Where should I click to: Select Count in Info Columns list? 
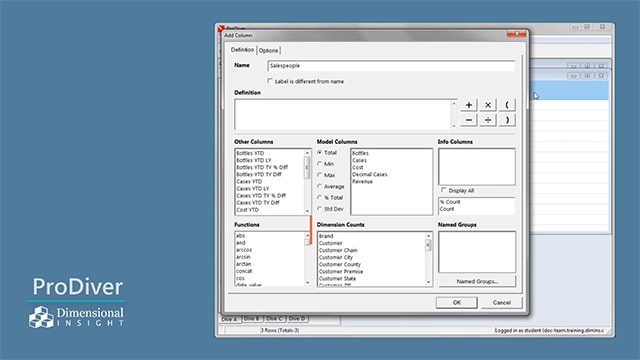click(x=447, y=209)
